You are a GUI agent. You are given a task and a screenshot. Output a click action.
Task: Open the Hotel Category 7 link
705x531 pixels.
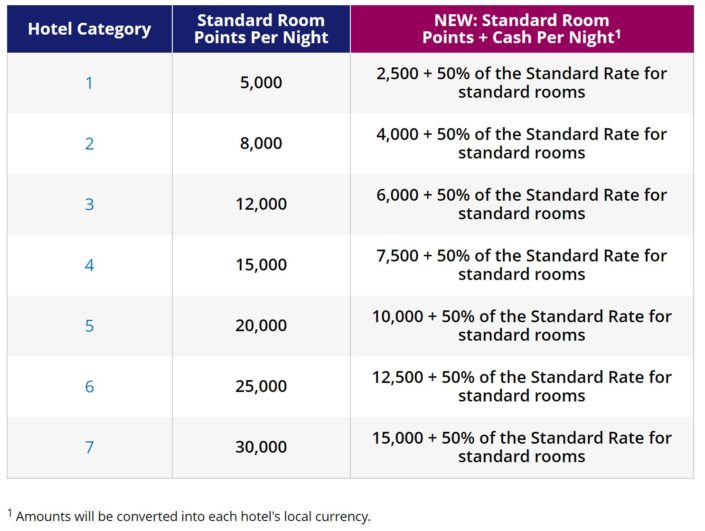pos(89,447)
